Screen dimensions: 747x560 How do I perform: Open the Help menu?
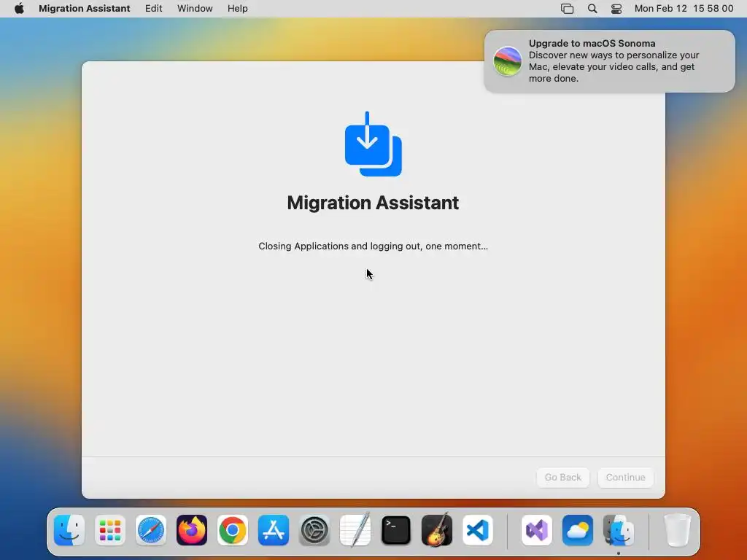point(237,9)
